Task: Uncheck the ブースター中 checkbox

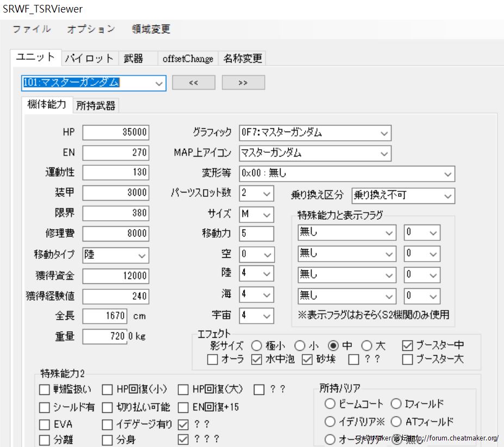Action: [x=407, y=345]
